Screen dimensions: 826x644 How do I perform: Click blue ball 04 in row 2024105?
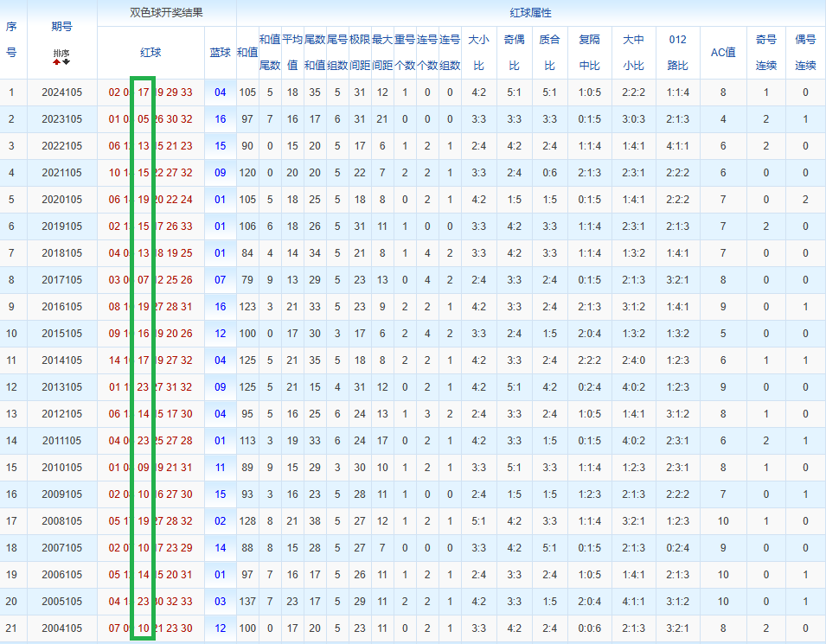coord(221,92)
